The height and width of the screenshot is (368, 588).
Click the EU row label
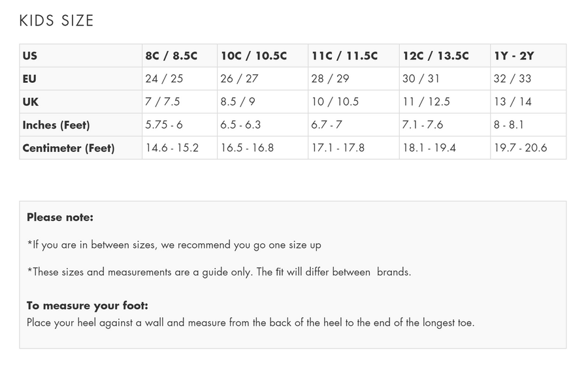tap(29, 79)
